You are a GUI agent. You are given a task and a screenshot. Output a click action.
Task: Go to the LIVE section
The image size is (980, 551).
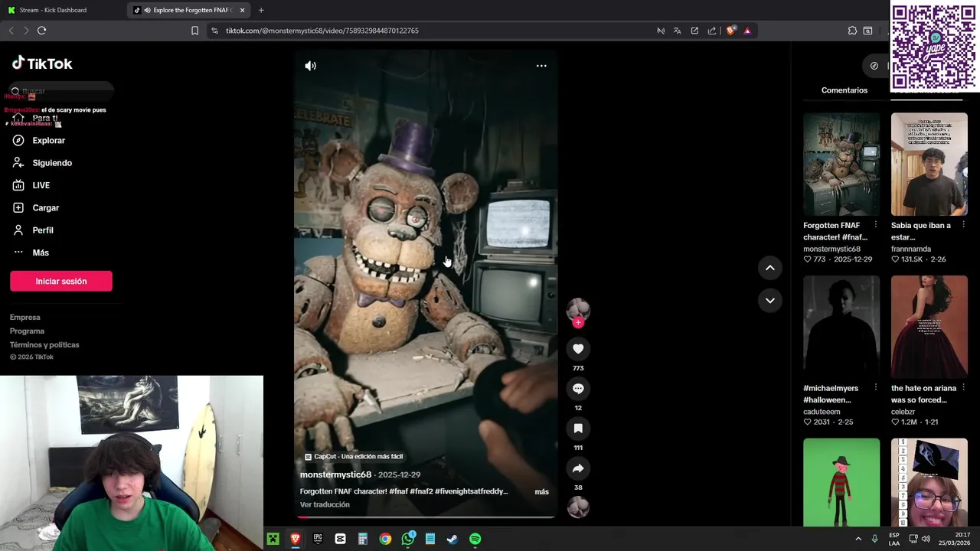pos(41,185)
